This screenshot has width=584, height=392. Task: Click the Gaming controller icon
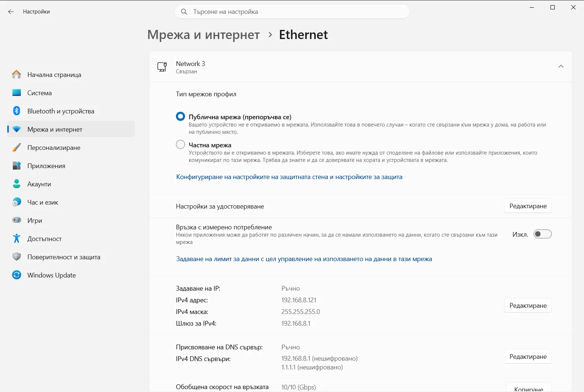pyautogui.click(x=16, y=220)
